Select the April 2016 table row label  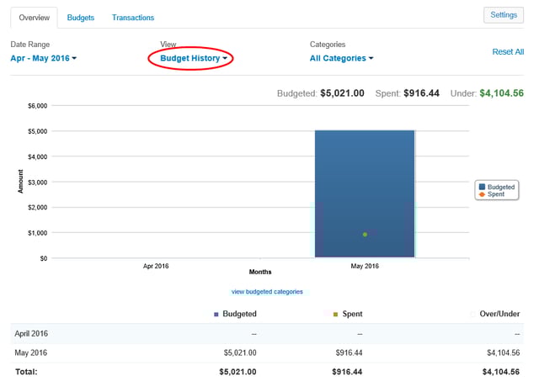coord(31,334)
